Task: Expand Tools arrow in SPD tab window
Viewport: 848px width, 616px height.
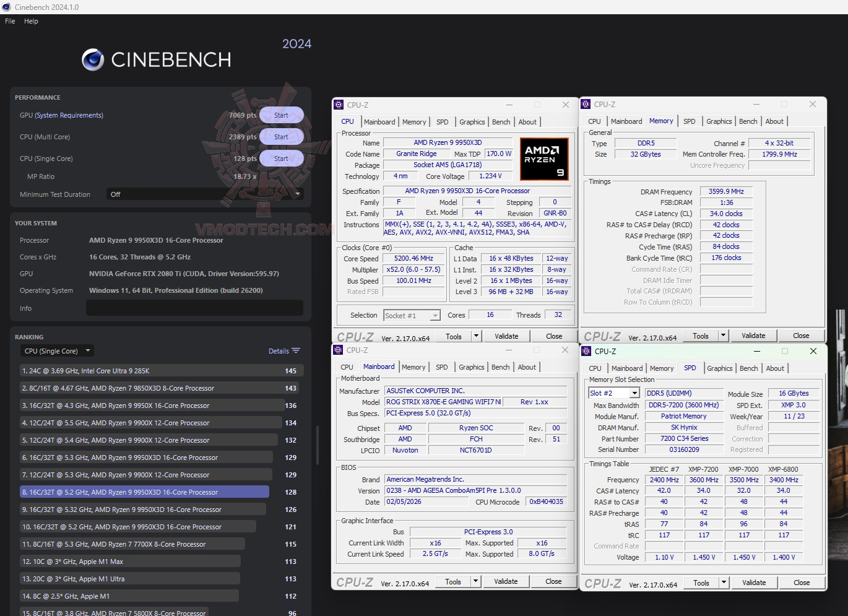Action: (724, 583)
